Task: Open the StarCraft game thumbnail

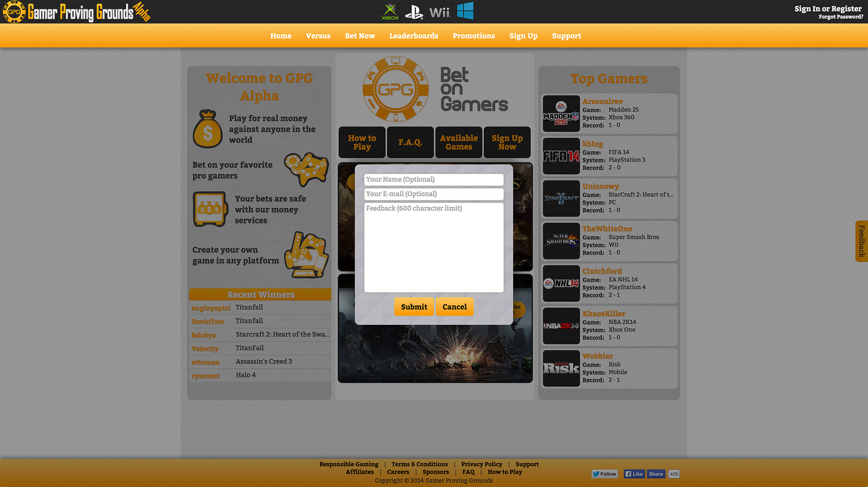Action: pyautogui.click(x=561, y=198)
